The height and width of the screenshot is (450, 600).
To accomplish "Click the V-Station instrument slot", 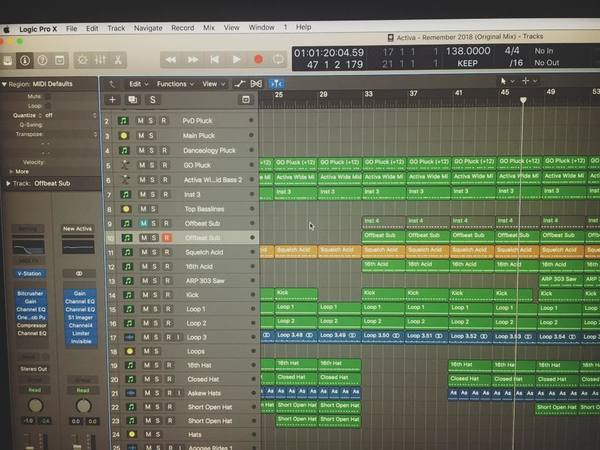I will click(x=29, y=274).
